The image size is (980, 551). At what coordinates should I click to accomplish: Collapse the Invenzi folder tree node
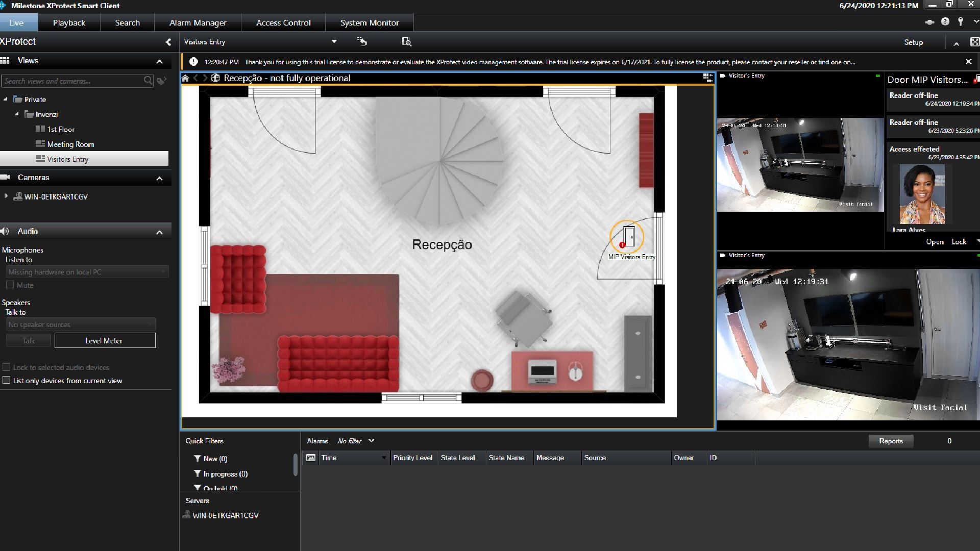[17, 114]
